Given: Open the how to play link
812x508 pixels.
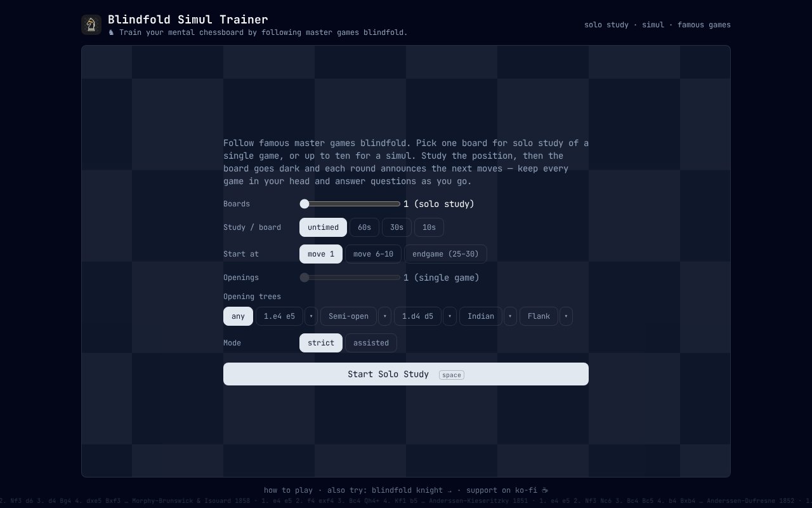Looking at the screenshot, I should [x=288, y=490].
